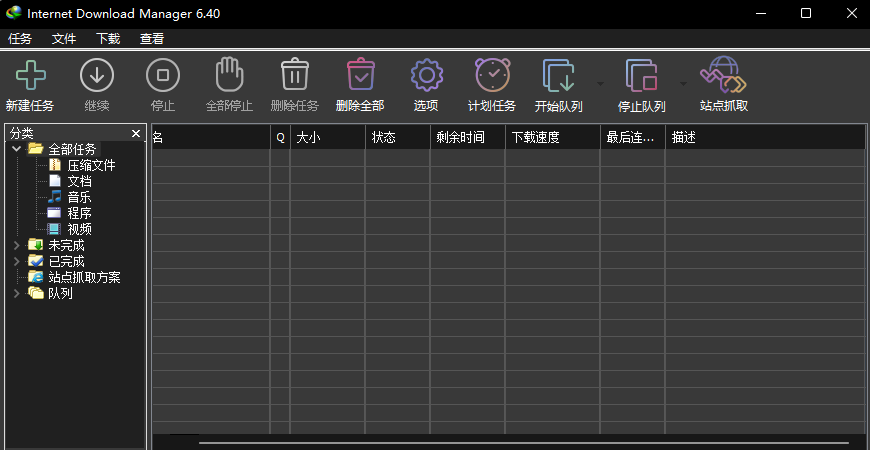This screenshot has height=450, width=870.
Task: Click the 继续 resume download icon
Action: [x=97, y=75]
